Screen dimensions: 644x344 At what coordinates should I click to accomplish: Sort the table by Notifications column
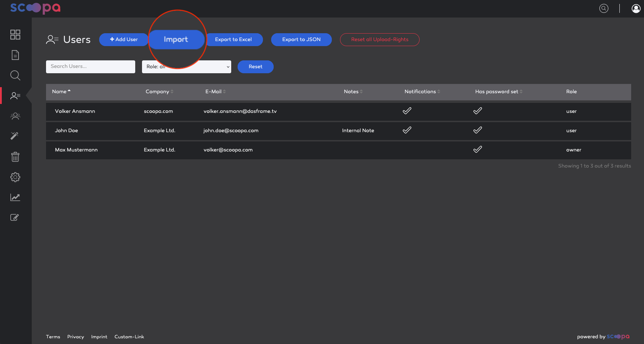click(422, 91)
